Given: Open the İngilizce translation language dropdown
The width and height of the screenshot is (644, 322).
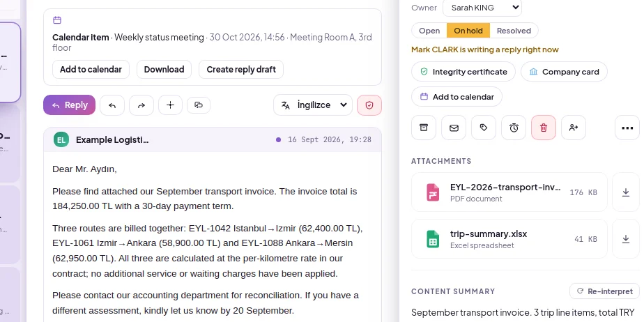Looking at the screenshot, I should click(x=313, y=105).
